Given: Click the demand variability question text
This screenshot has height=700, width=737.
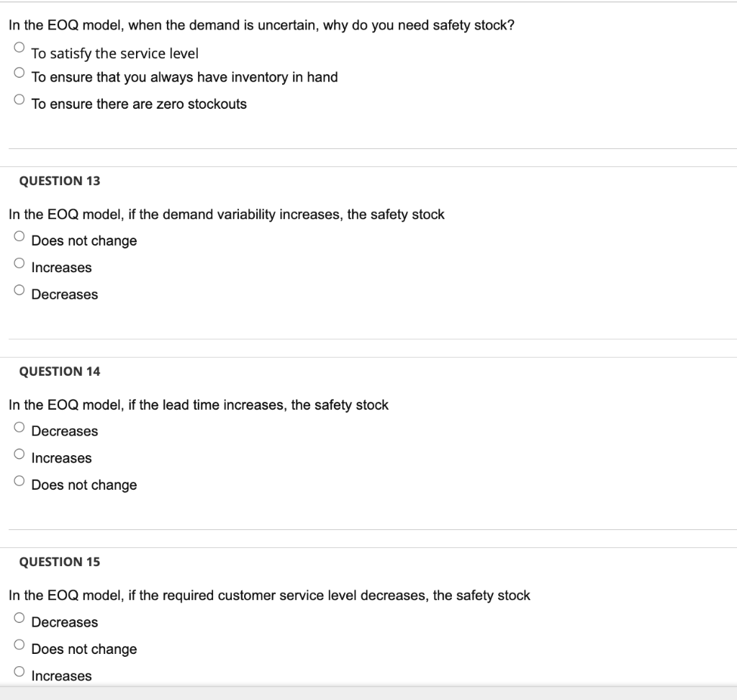Looking at the screenshot, I should [227, 215].
